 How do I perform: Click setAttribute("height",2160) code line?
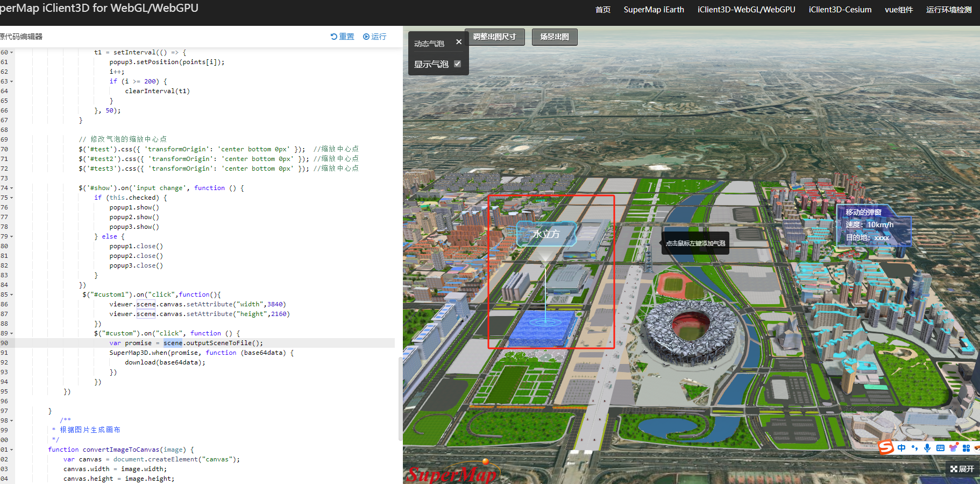tap(200, 314)
